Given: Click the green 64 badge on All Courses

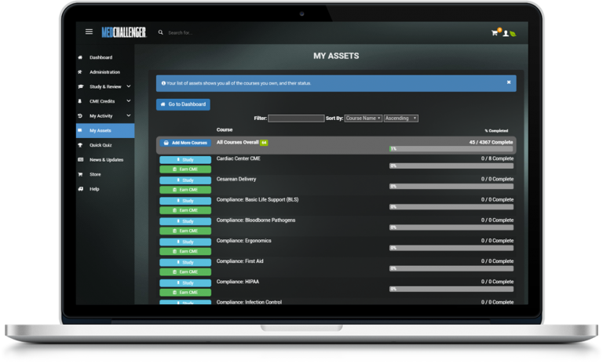Looking at the screenshot, I should coord(264,143).
